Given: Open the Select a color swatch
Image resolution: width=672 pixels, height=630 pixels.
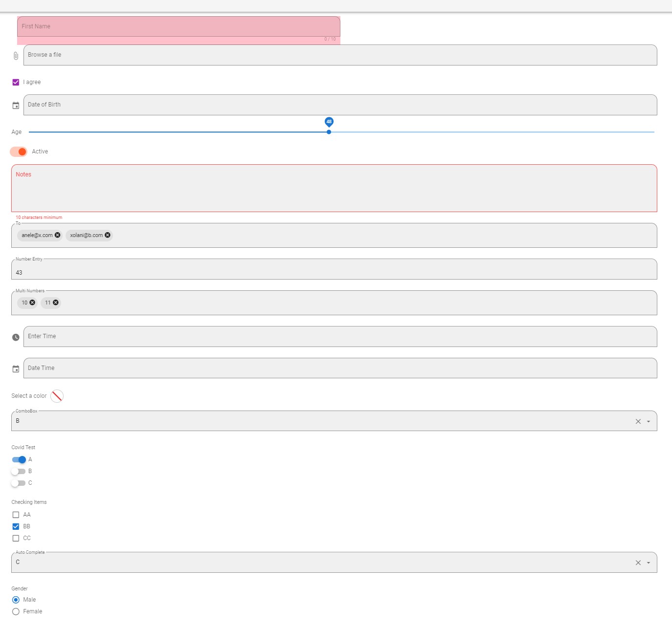Looking at the screenshot, I should pos(57,396).
